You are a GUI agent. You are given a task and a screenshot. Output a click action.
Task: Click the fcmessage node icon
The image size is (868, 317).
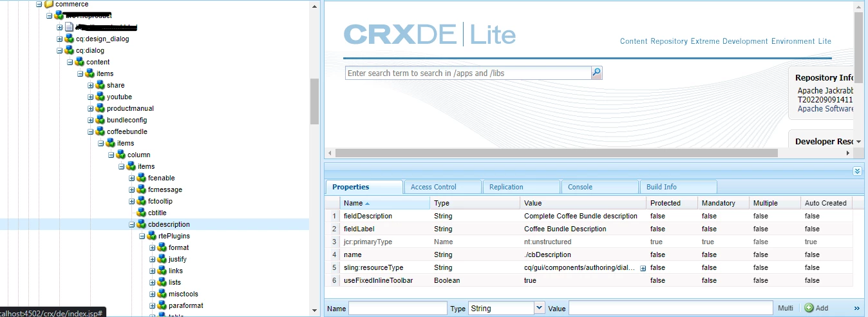point(142,189)
